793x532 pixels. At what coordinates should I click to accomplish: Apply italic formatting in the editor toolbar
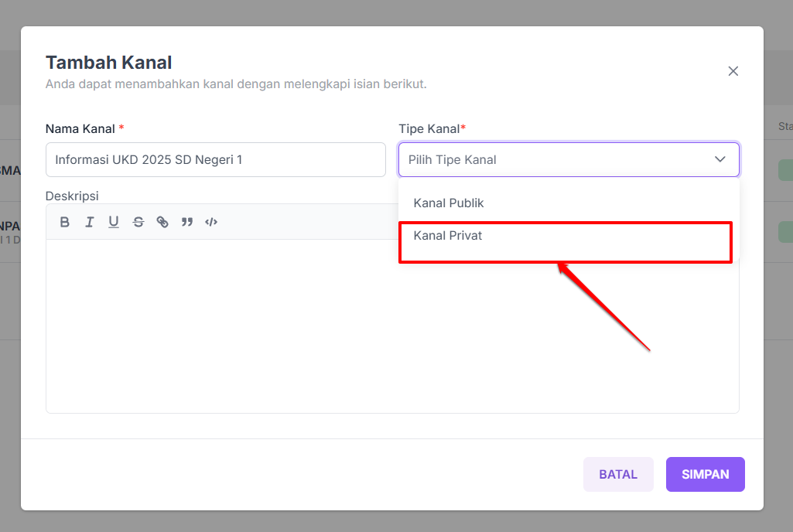coord(90,222)
